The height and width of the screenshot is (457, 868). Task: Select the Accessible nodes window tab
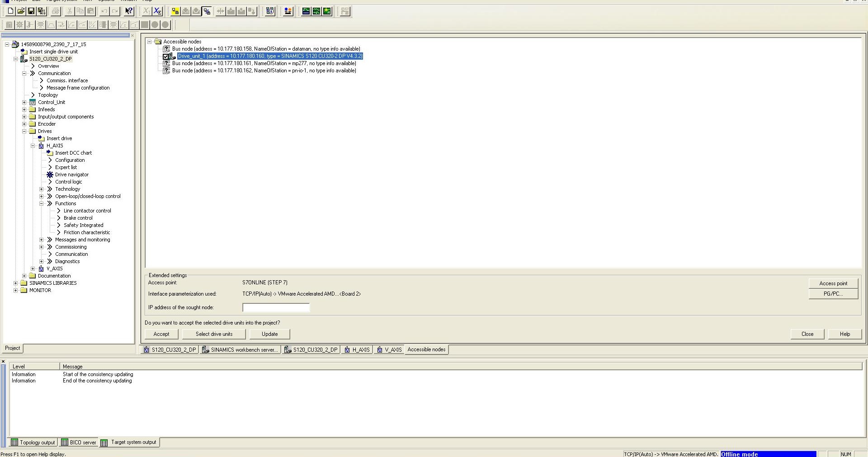pos(426,349)
